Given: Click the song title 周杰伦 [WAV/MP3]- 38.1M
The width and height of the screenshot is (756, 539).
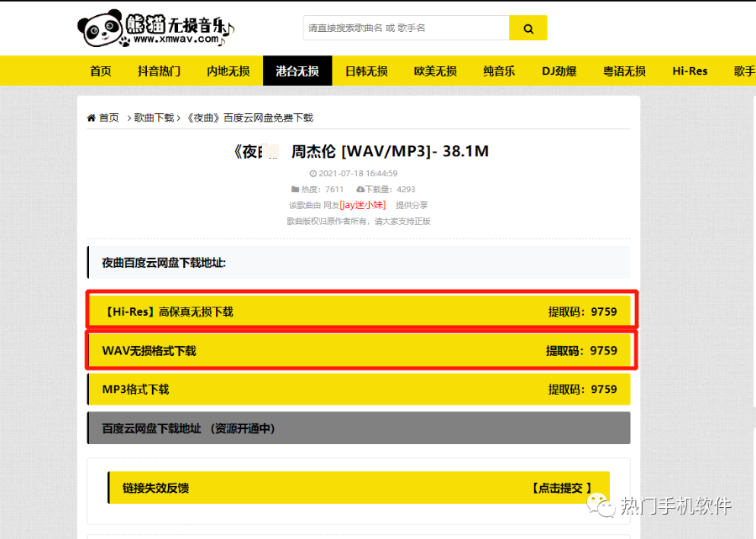Looking at the screenshot, I should click(390, 151).
